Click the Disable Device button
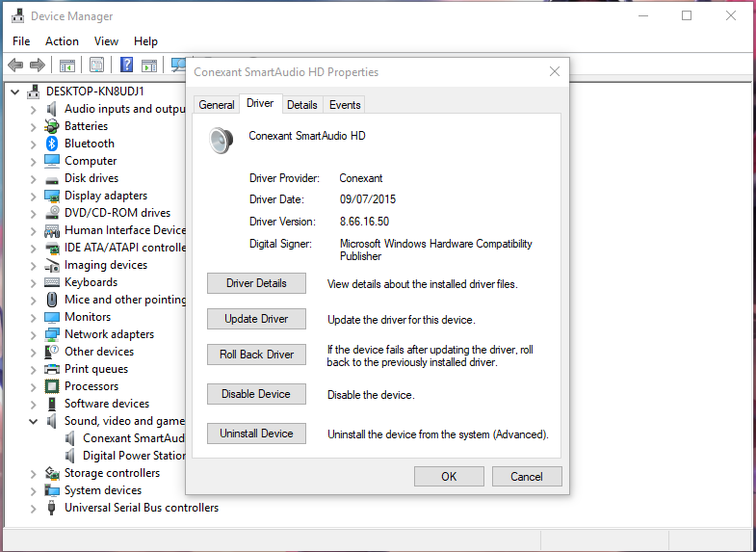756x552 pixels. pyautogui.click(x=256, y=394)
